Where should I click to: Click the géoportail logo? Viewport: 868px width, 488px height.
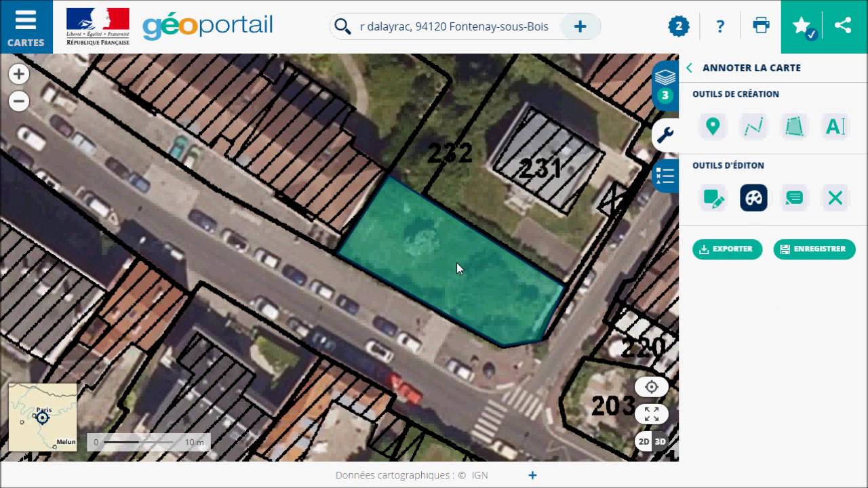click(x=208, y=26)
